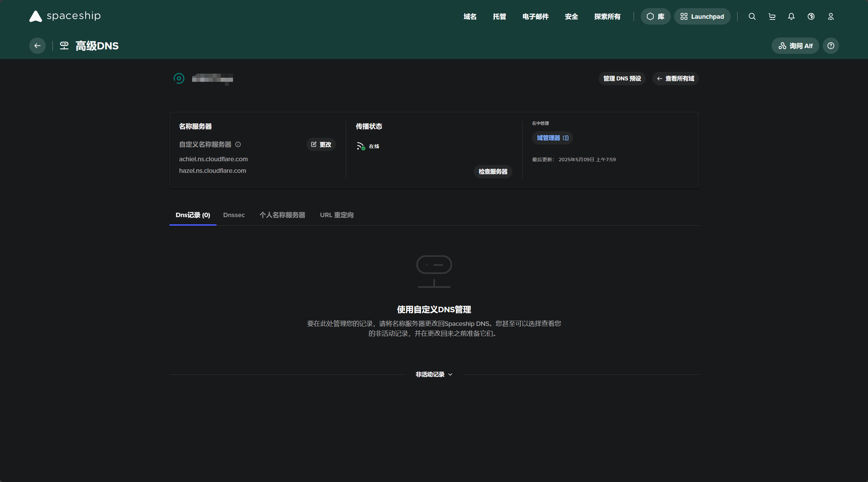Open the 域名 menu

point(470,16)
